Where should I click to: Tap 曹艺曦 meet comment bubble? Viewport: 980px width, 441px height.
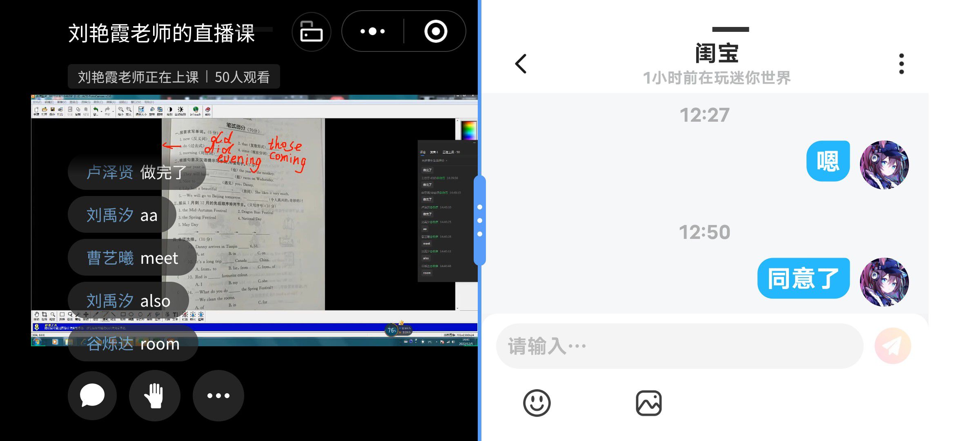[132, 258]
